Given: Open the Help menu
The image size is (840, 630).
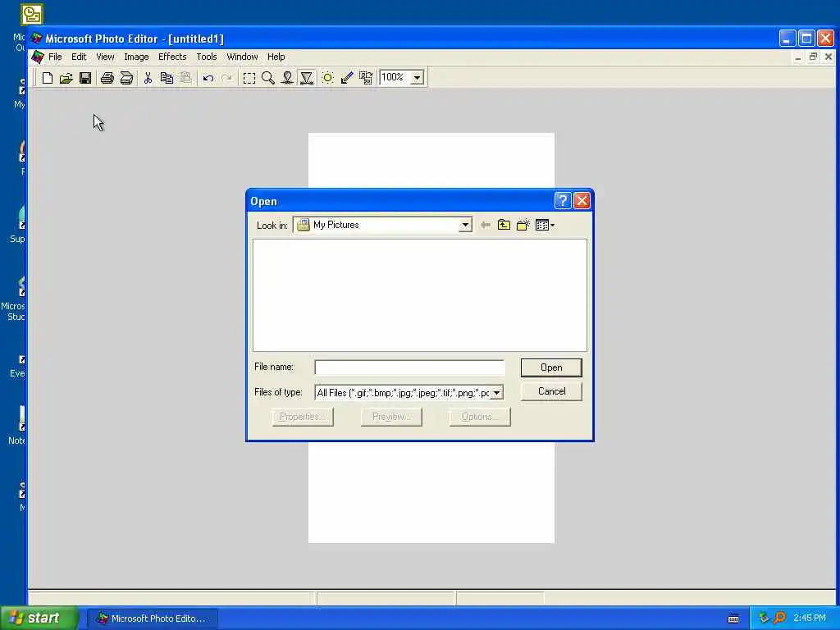Looking at the screenshot, I should (x=276, y=57).
